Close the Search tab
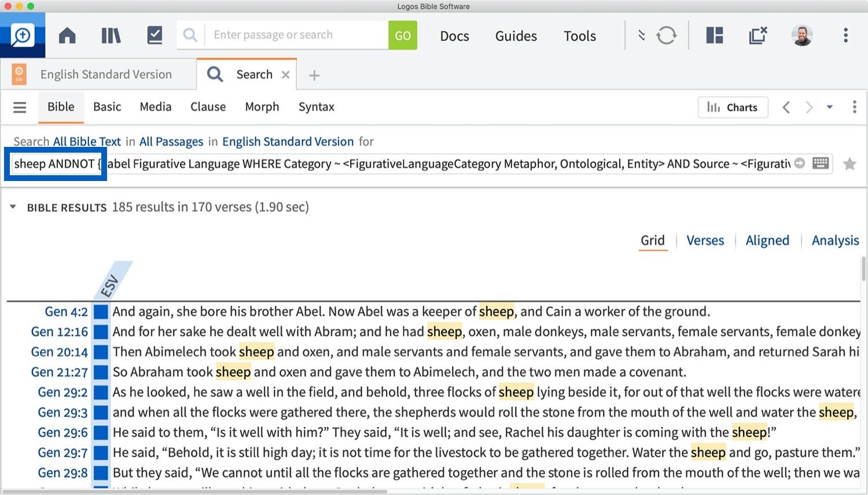This screenshot has height=495, width=868. pos(285,75)
